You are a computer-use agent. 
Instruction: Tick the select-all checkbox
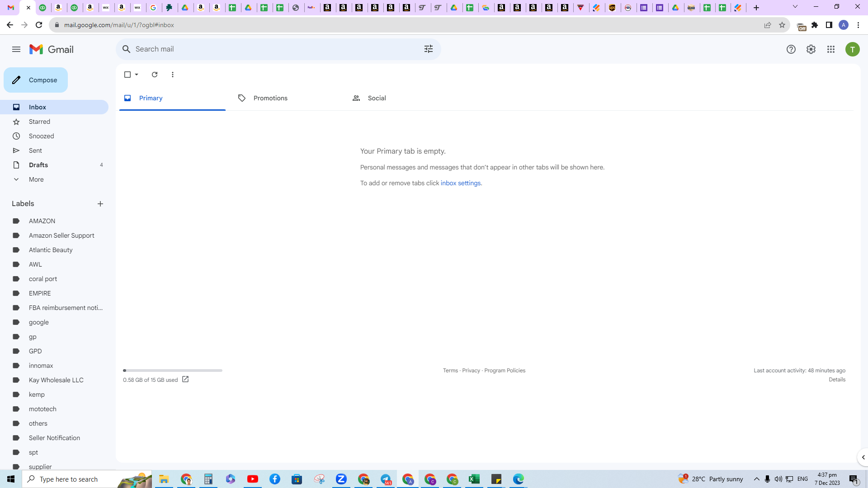[x=127, y=75]
